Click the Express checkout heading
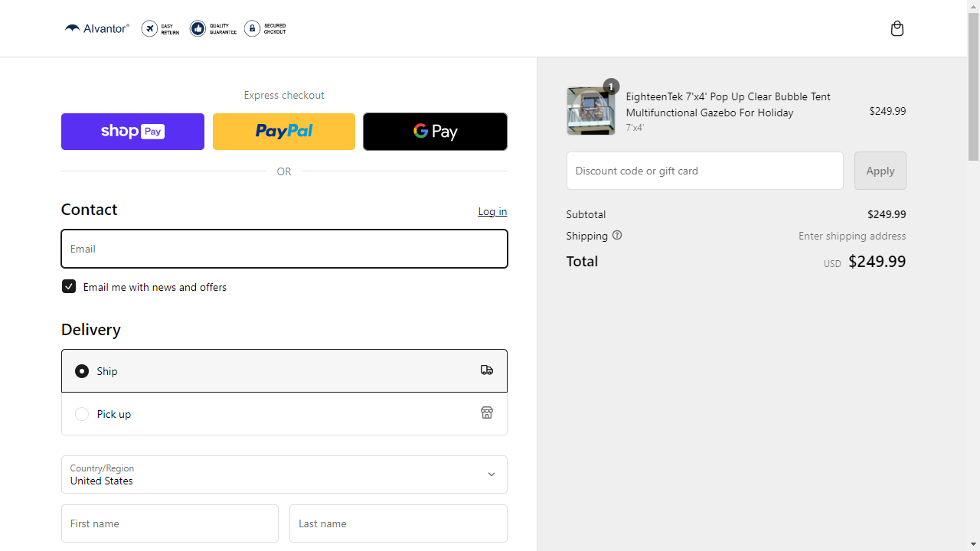 (284, 95)
